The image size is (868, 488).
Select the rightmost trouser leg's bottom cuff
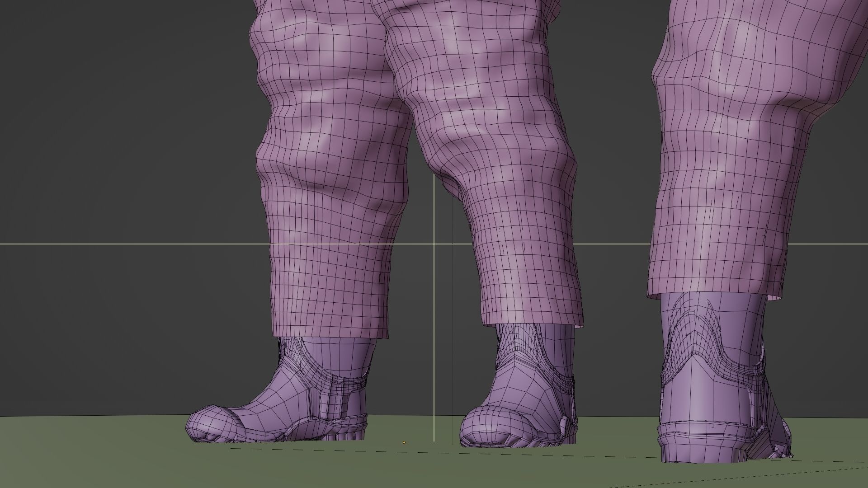[x=710, y=286]
